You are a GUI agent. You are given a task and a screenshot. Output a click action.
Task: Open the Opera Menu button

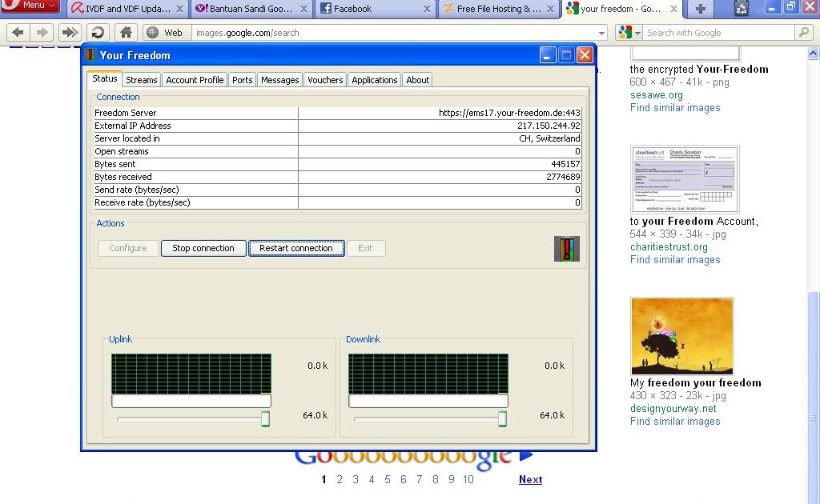(x=30, y=6)
